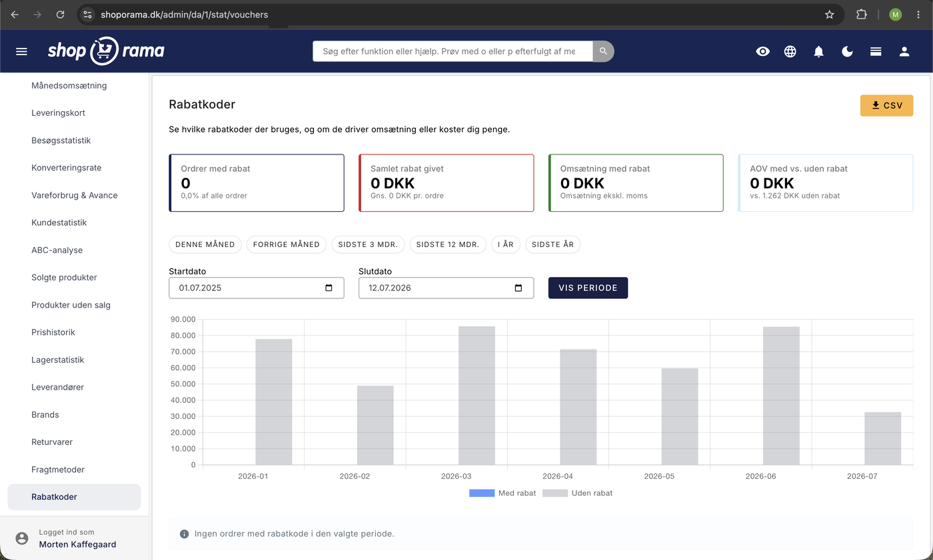
Task: Open Konverteringsrate in sidebar
Action: (x=67, y=168)
